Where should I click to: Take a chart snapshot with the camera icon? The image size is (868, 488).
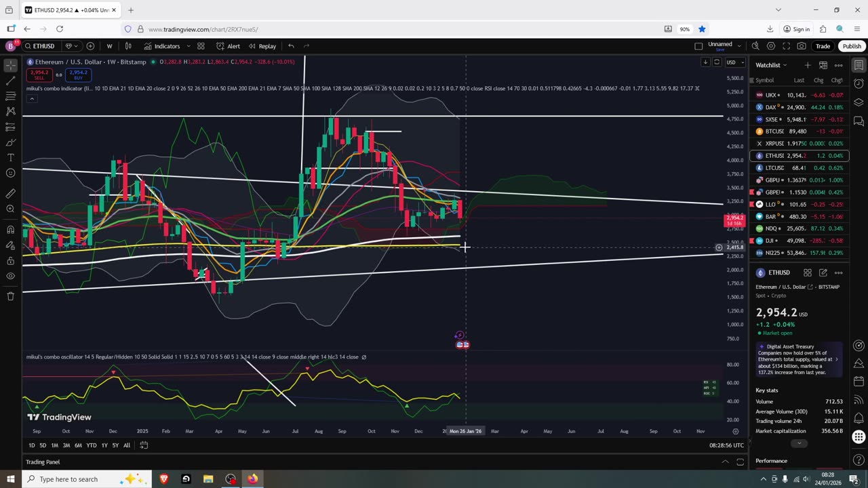[x=802, y=46]
